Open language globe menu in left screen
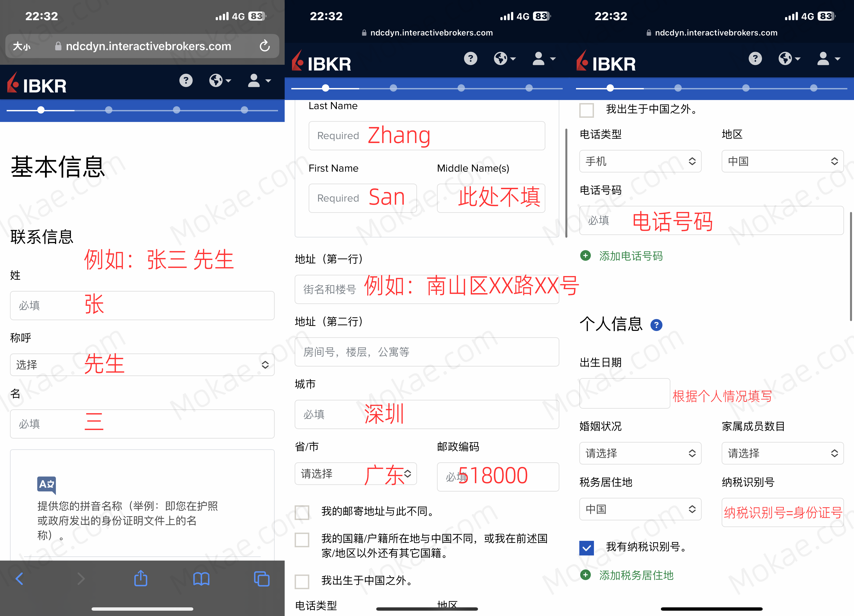Screen dimensions: 854x616 click(220, 80)
